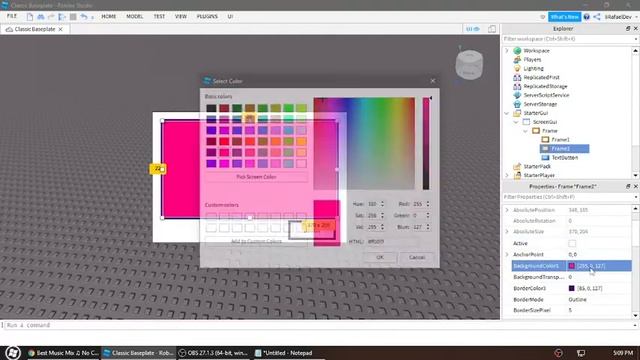Screen dimensions: 640x360
Task: Click the share icon beside help
Action: [597, 17]
